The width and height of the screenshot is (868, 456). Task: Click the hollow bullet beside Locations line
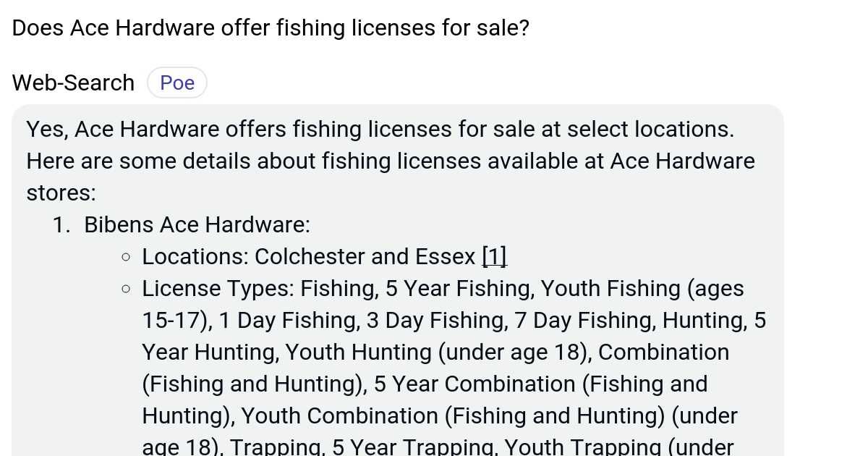[x=126, y=256]
